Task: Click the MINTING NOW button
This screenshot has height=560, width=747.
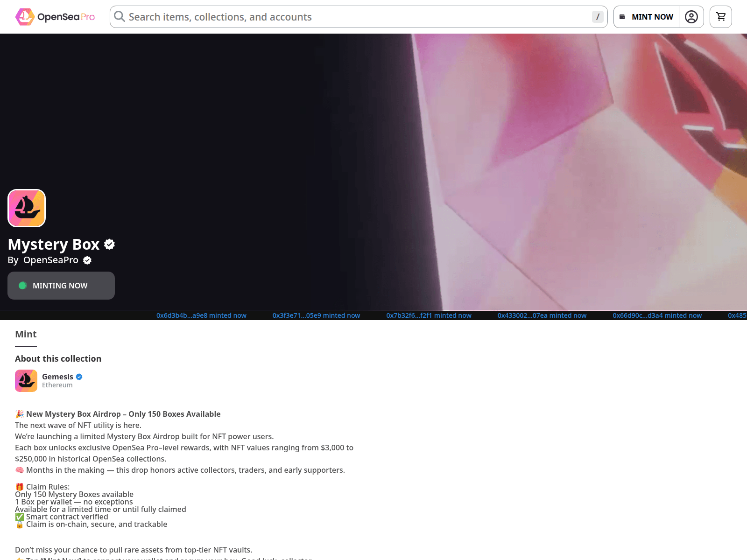Action: point(61,286)
